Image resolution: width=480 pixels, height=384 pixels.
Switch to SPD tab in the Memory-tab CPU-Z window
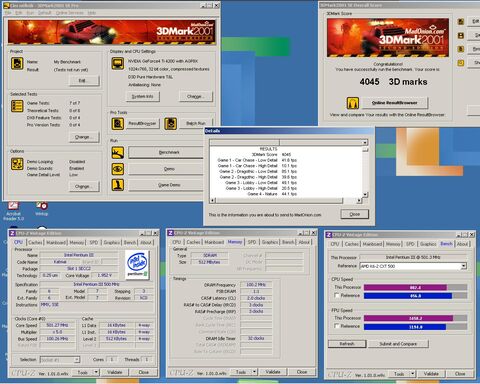(x=252, y=242)
